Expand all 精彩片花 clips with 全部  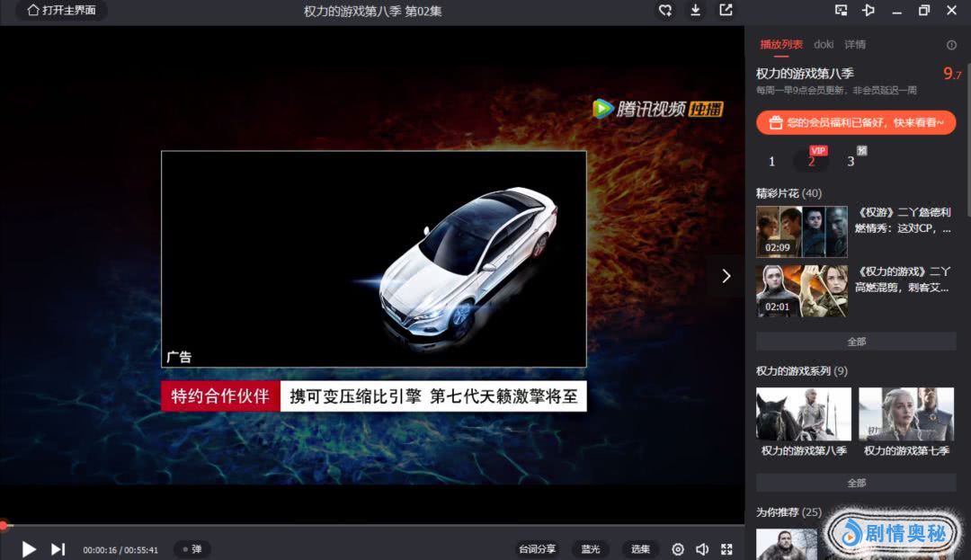856,342
